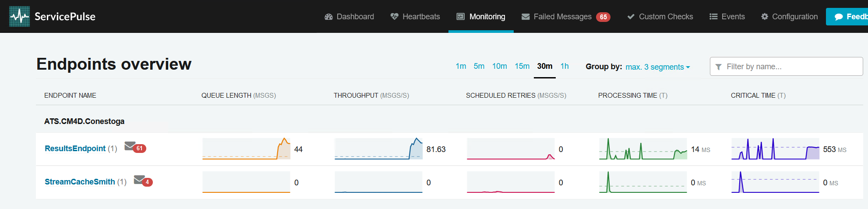Open the Heartbeats tab
868x209 pixels.
pyautogui.click(x=415, y=17)
